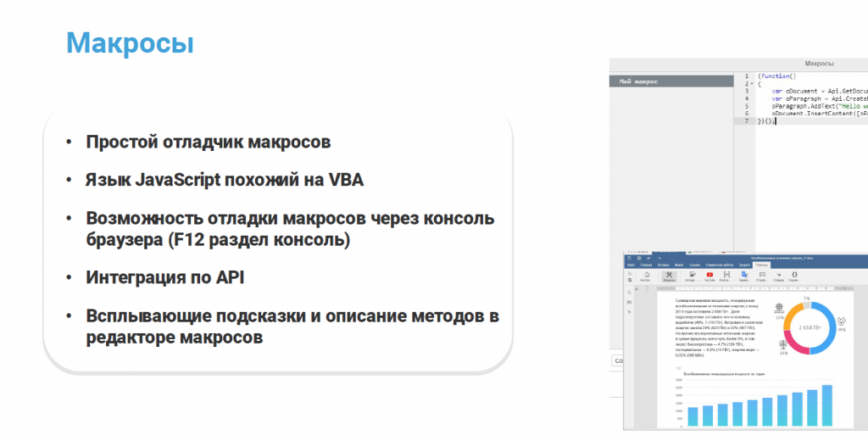Click the redo arrow in editor title bar

point(659,259)
